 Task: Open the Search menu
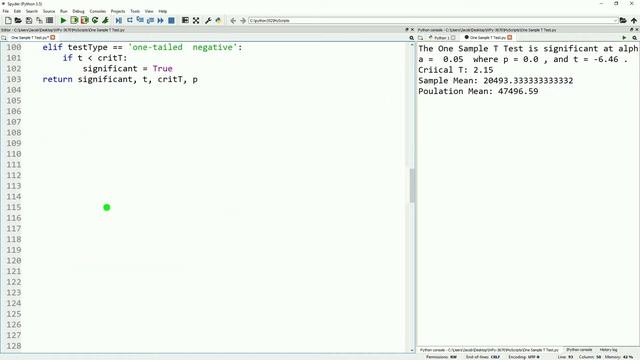coord(31,11)
